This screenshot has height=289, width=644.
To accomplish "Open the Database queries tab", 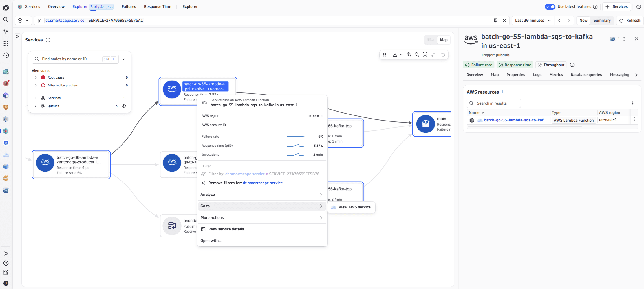I will pyautogui.click(x=586, y=75).
